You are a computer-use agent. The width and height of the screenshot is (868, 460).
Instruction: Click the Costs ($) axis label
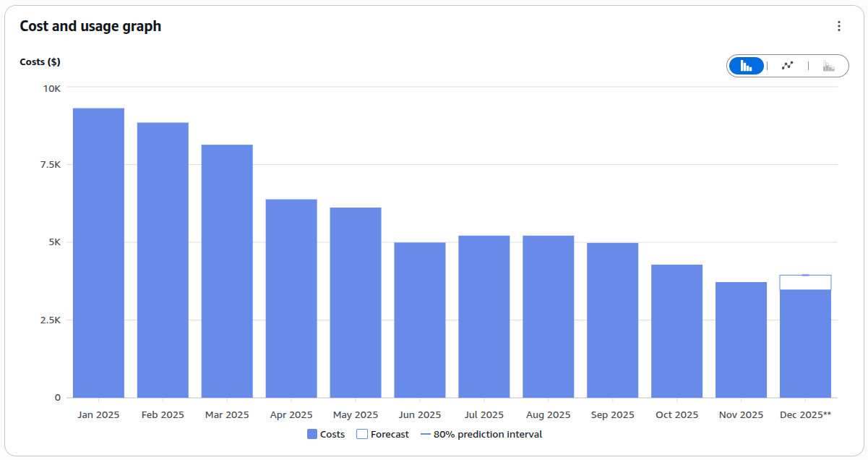40,61
